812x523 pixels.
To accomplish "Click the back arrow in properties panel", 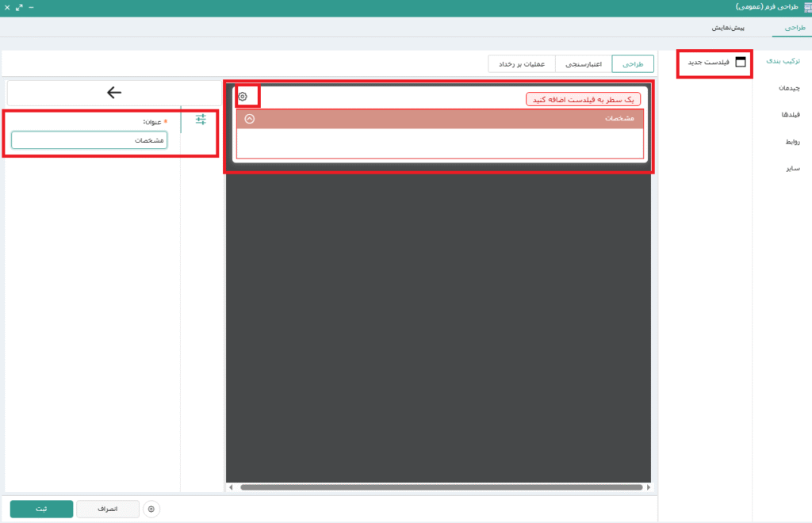I will (x=114, y=93).
